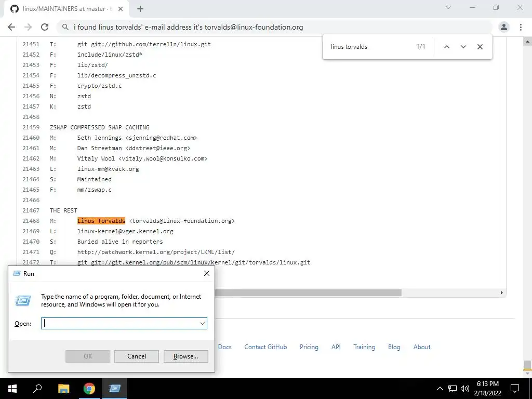Reload the page with the refresh icon
The image size is (532, 399).
point(45,27)
